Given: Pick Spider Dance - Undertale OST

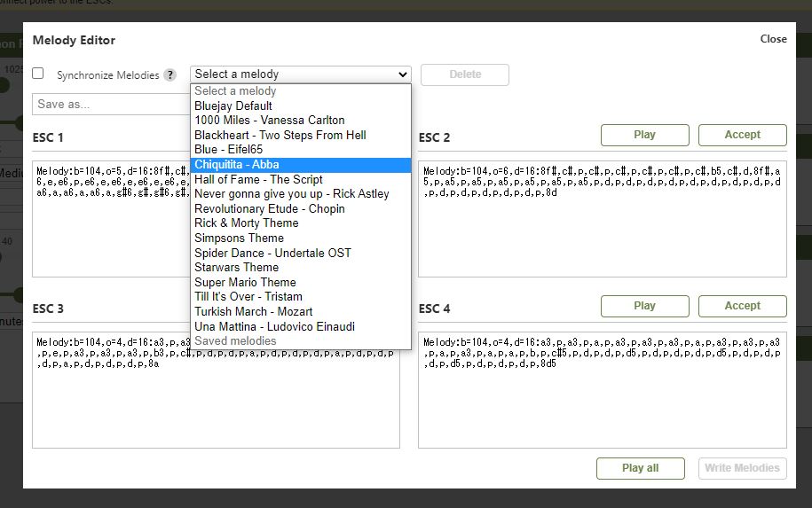Looking at the screenshot, I should click(x=301, y=254).
